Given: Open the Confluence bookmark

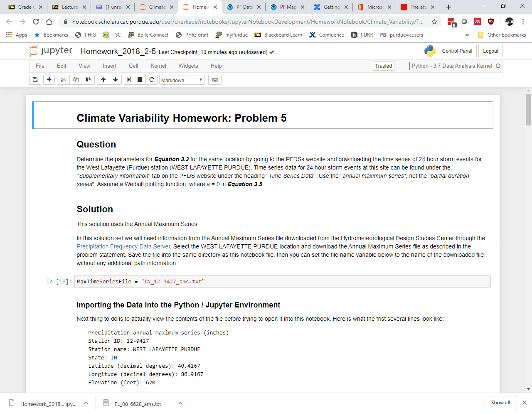Looking at the screenshot, I should click(x=327, y=35).
